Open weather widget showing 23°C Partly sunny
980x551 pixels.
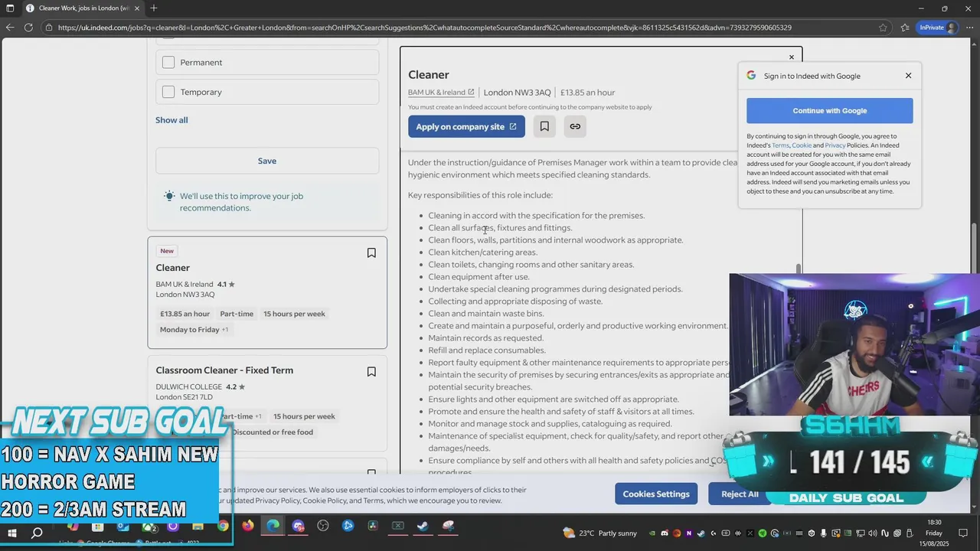(599, 533)
